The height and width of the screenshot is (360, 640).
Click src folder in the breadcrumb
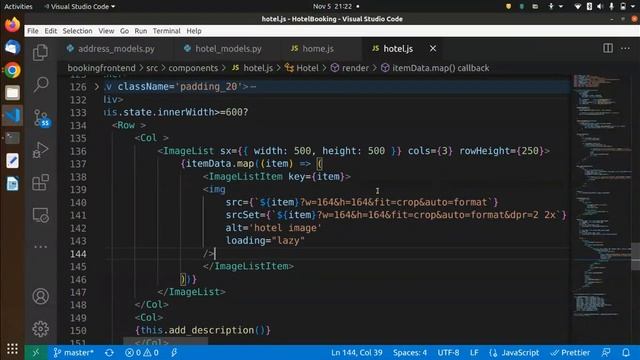coord(152,68)
